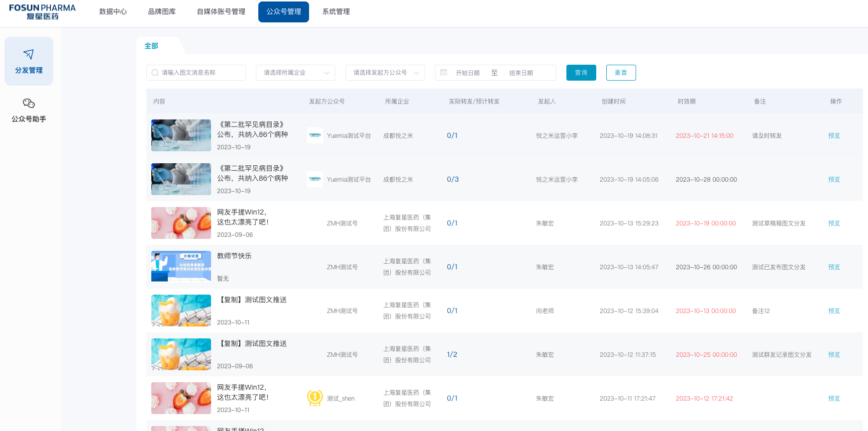Click remark 测试草稿箱图文分发

click(x=779, y=223)
